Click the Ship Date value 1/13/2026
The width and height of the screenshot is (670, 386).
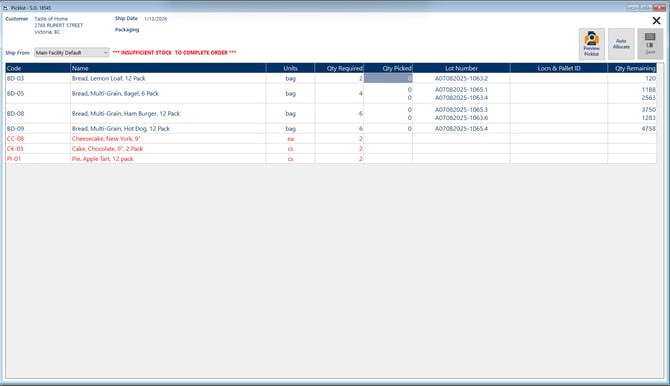156,19
